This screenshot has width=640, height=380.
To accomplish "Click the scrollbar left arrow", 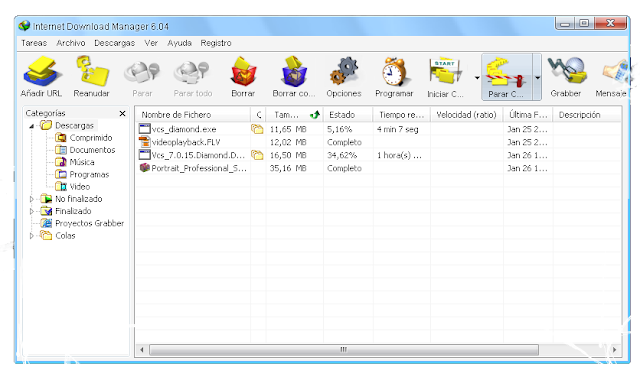I will tap(142, 350).
